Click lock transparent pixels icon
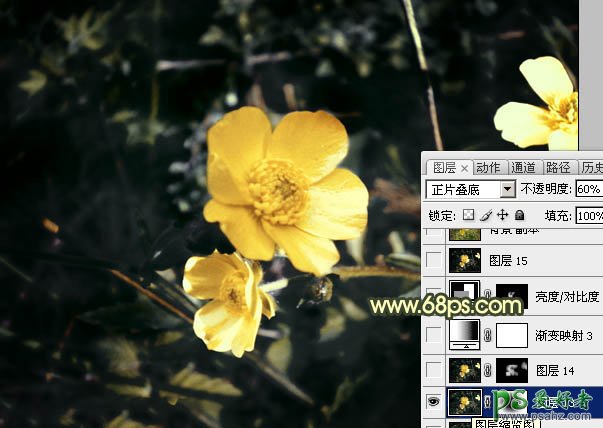 468,215
